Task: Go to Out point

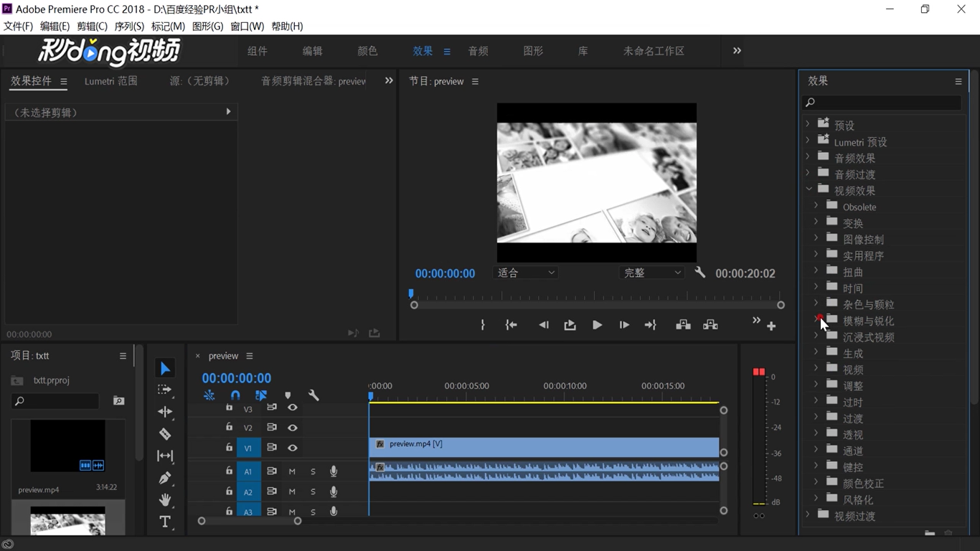Action: pyautogui.click(x=651, y=325)
